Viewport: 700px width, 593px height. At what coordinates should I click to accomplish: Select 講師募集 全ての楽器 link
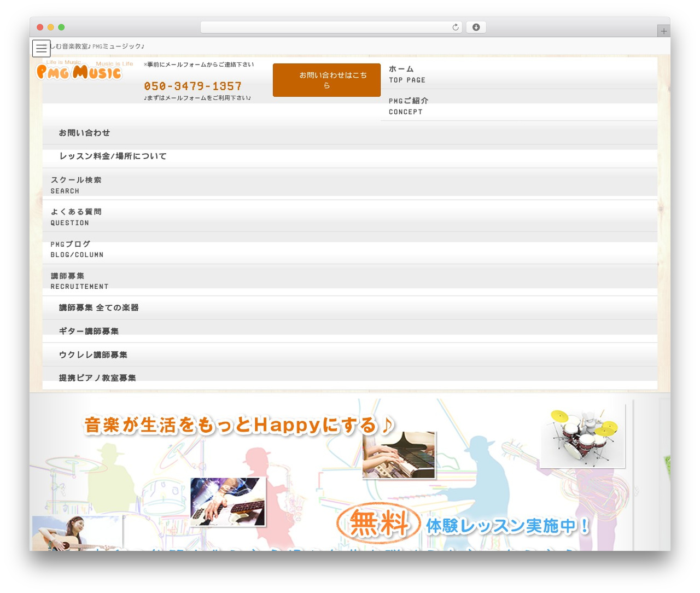[350, 308]
